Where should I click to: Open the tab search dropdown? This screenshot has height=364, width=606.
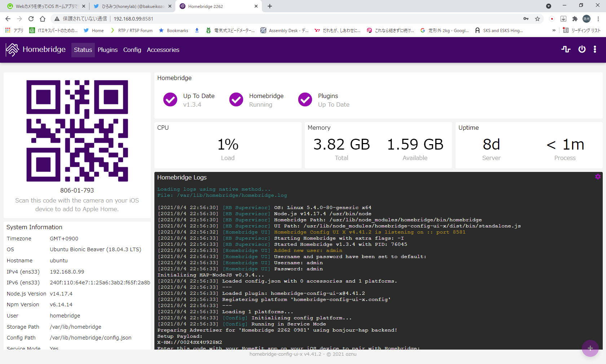pyautogui.click(x=549, y=6)
